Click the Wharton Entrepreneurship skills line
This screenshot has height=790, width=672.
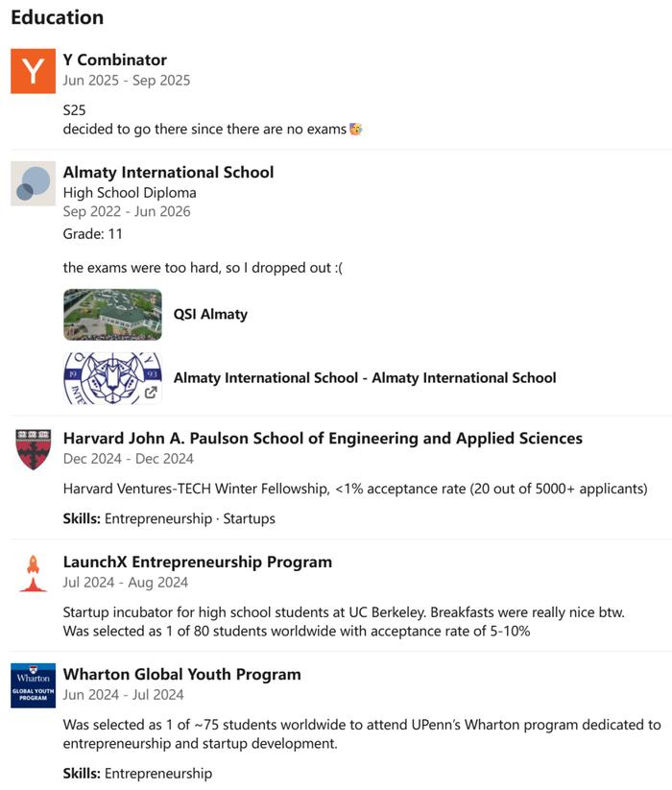click(x=137, y=774)
